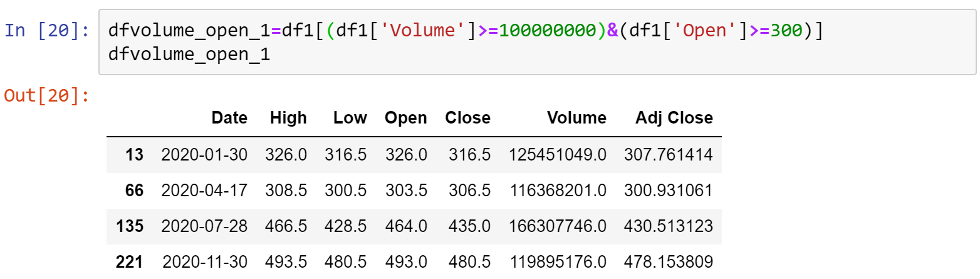
Task: Click volume value 166307746.0
Action: (558, 226)
